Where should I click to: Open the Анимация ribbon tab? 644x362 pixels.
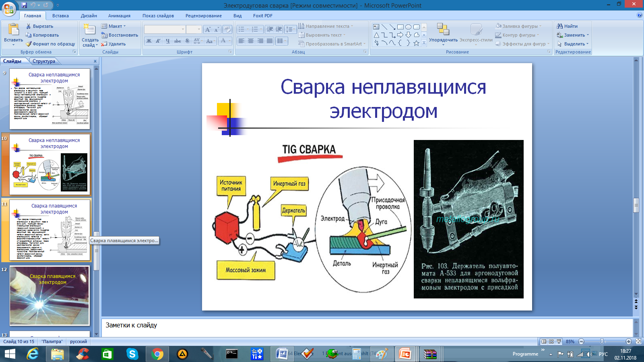[119, 16]
